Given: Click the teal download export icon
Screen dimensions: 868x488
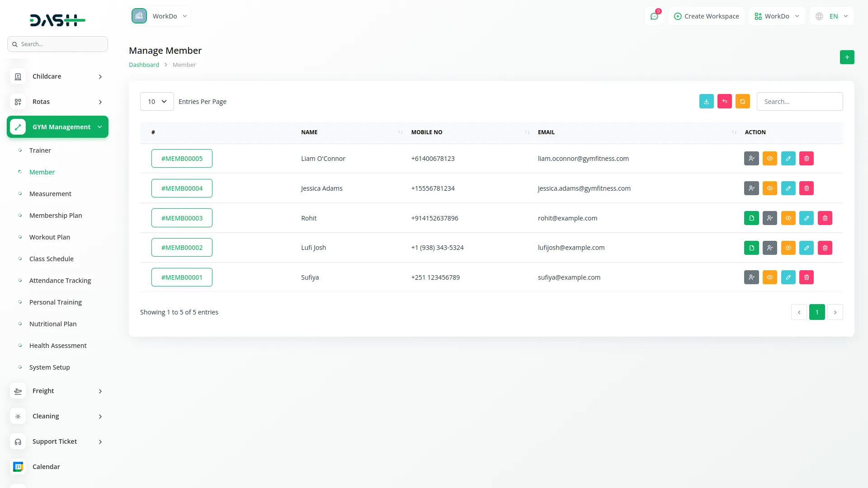Looking at the screenshot, I should point(706,102).
